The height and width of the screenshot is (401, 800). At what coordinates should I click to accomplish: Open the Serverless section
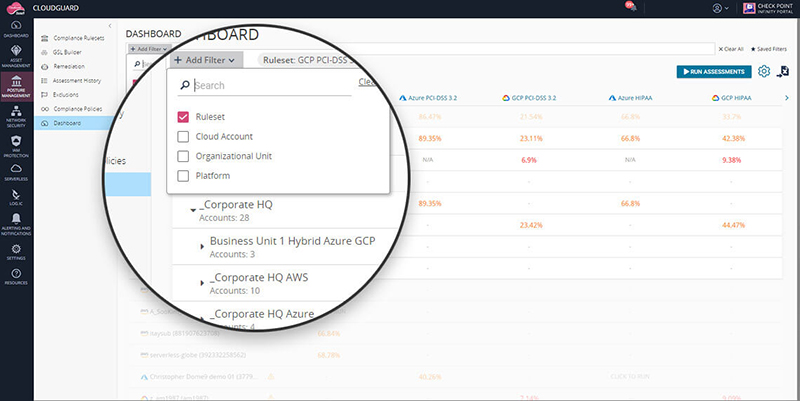click(16, 172)
